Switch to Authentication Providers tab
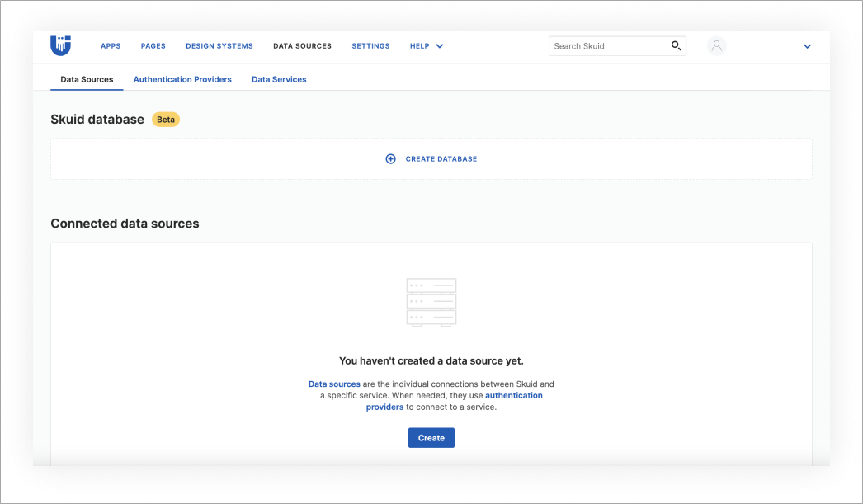This screenshot has height=504, width=863. pos(182,79)
